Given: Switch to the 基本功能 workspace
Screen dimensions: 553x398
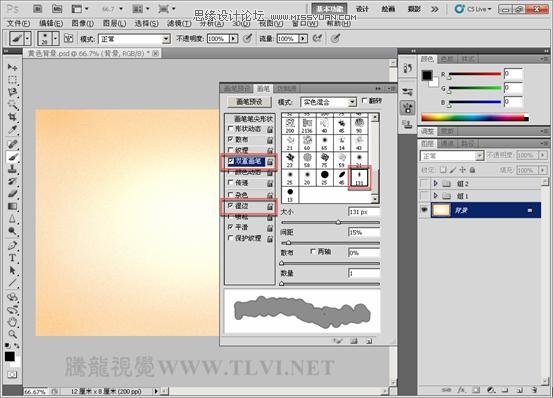Looking at the screenshot, I should (x=329, y=9).
